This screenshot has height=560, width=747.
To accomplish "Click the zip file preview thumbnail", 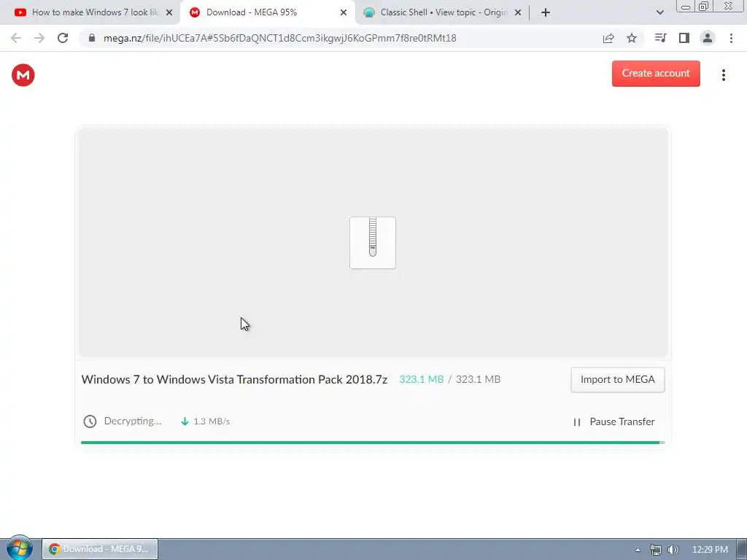I will (373, 242).
